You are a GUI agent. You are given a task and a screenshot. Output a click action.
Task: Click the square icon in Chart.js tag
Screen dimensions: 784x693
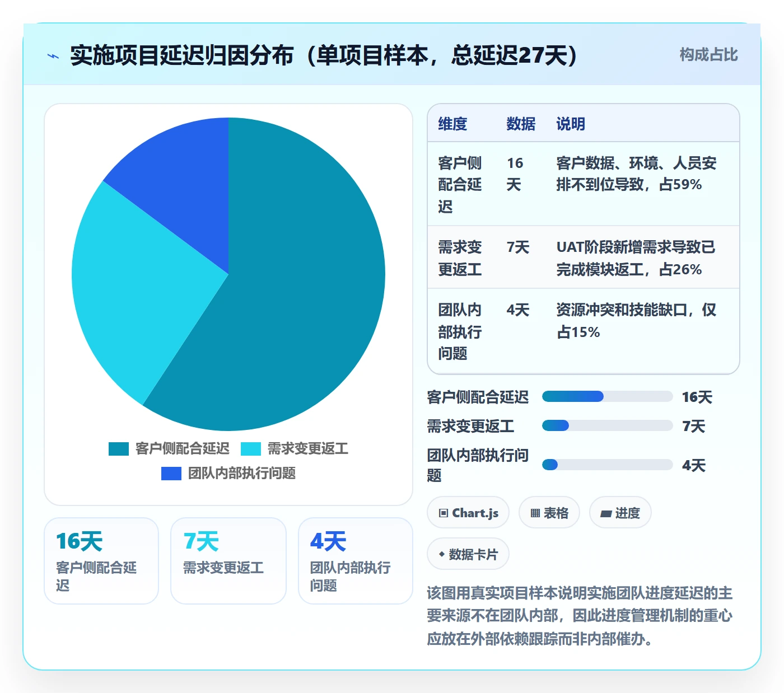tap(444, 513)
